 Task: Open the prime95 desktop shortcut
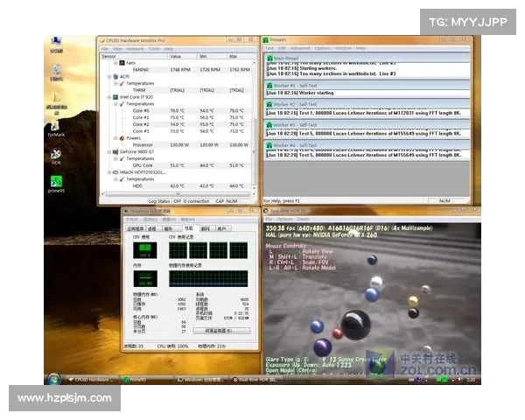point(56,181)
